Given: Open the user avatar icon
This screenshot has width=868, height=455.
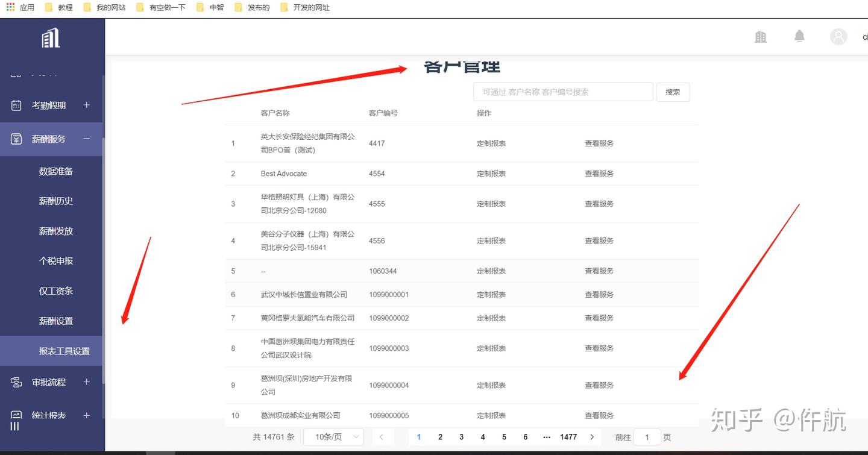Looking at the screenshot, I should coord(838,37).
